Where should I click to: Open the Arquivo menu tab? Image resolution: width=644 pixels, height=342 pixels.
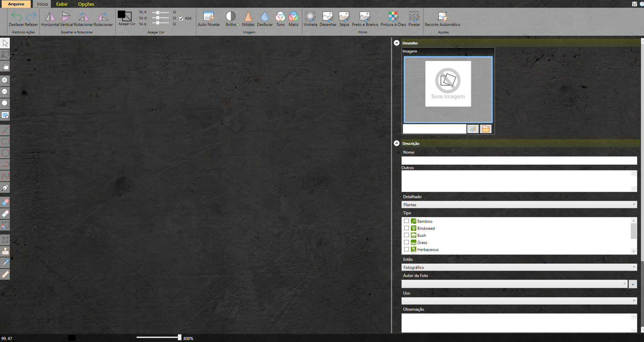point(16,4)
